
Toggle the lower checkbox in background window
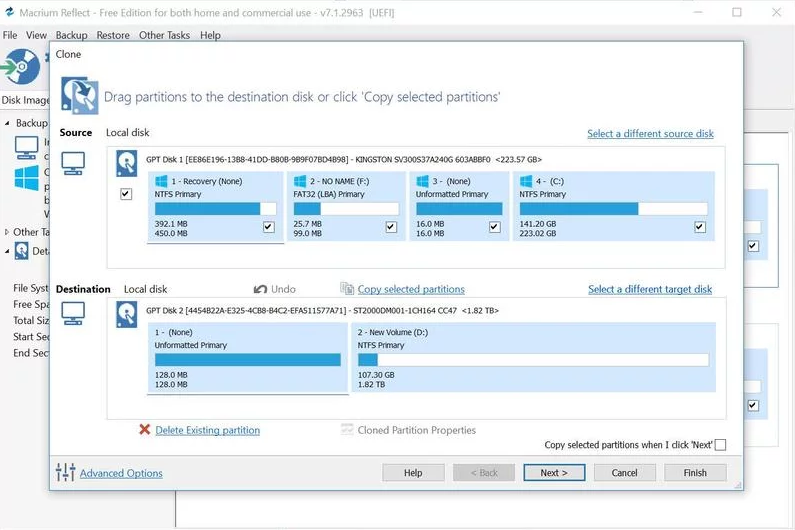pyautogui.click(x=753, y=405)
